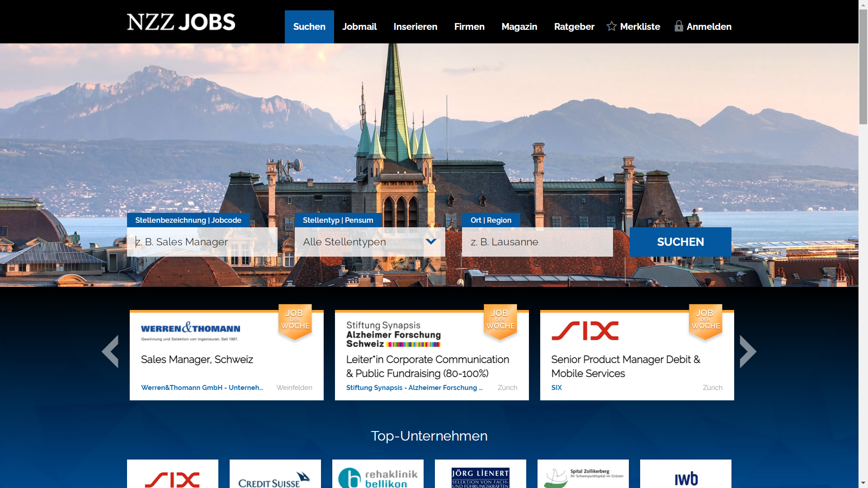868x488 pixels.
Task: Click Stiftung Synapsis - Alzheimer Forschung link
Action: 415,388
